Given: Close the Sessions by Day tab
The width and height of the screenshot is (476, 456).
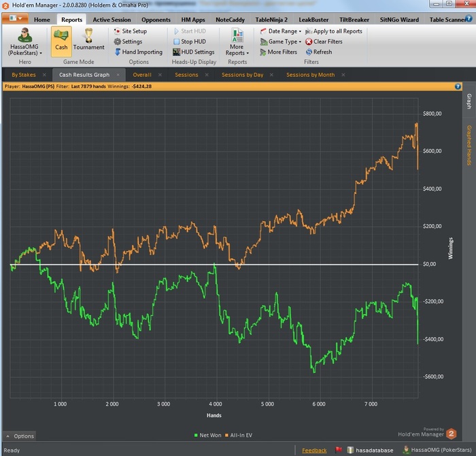Looking at the screenshot, I should click(x=271, y=75).
